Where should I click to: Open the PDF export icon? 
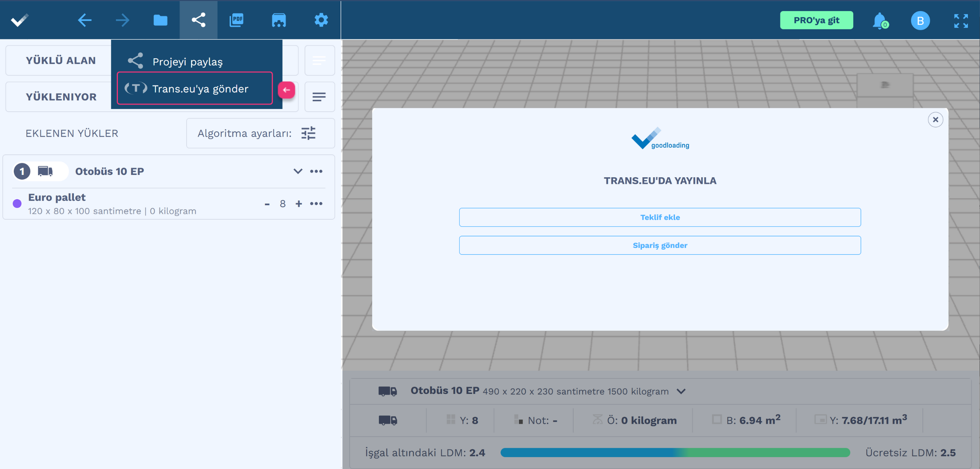(237, 20)
